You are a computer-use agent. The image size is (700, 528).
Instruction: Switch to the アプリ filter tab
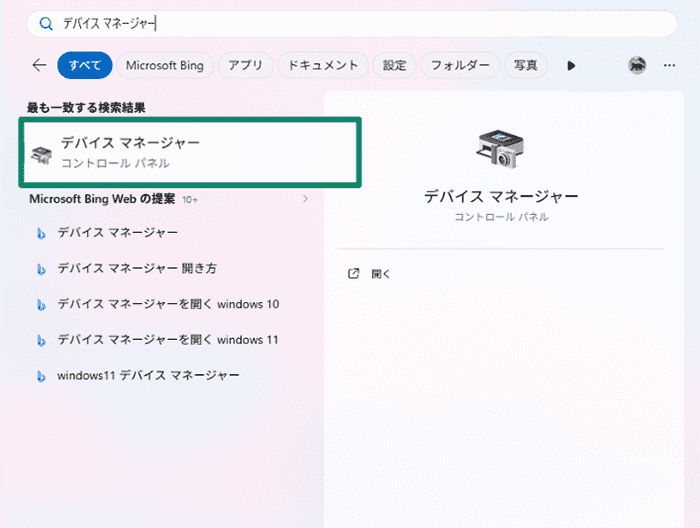[245, 65]
